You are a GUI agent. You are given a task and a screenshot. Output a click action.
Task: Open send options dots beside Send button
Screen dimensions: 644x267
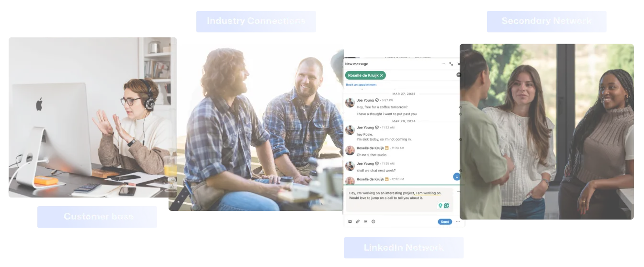point(458,221)
